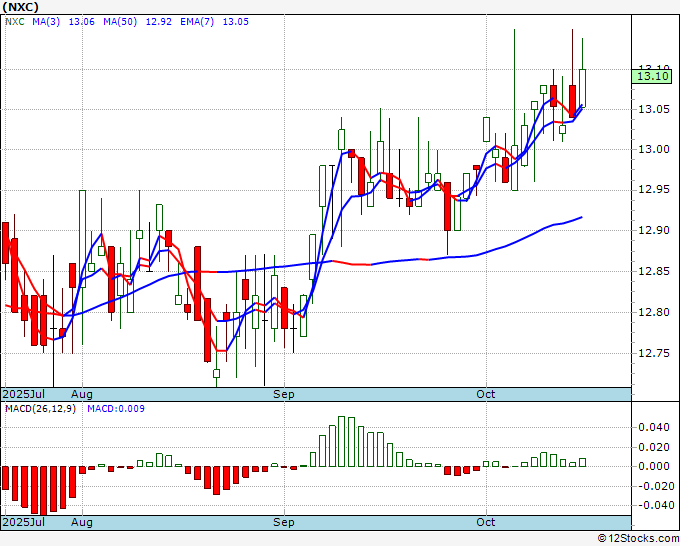This screenshot has height=546, width=680.
Task: Select the NXC legend label
Action: pyautogui.click(x=15, y=22)
